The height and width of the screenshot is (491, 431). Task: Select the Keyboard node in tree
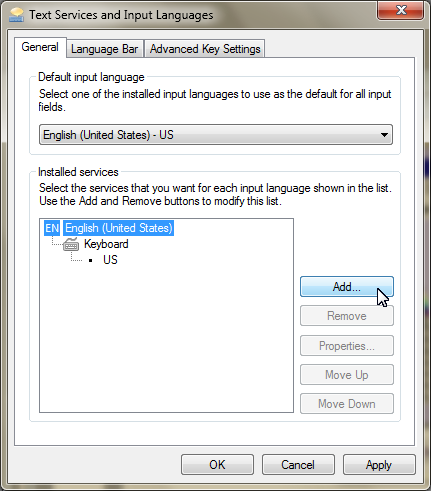click(x=106, y=244)
